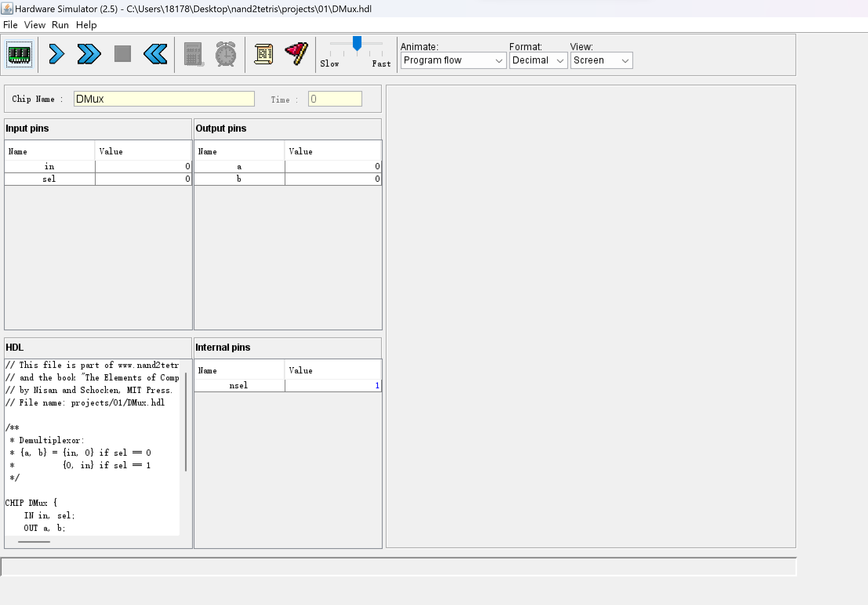Image resolution: width=868 pixels, height=605 pixels.
Task: Open the File menu
Action: 10,25
